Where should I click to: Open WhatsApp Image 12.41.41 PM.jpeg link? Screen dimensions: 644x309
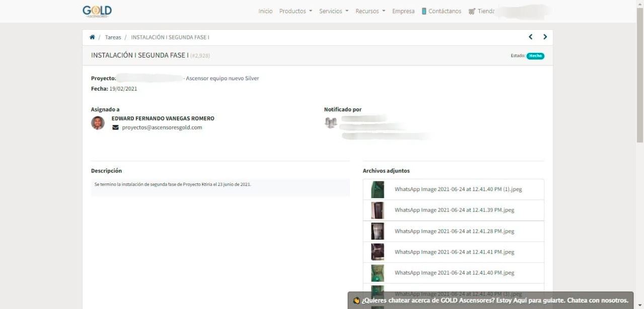tap(454, 252)
